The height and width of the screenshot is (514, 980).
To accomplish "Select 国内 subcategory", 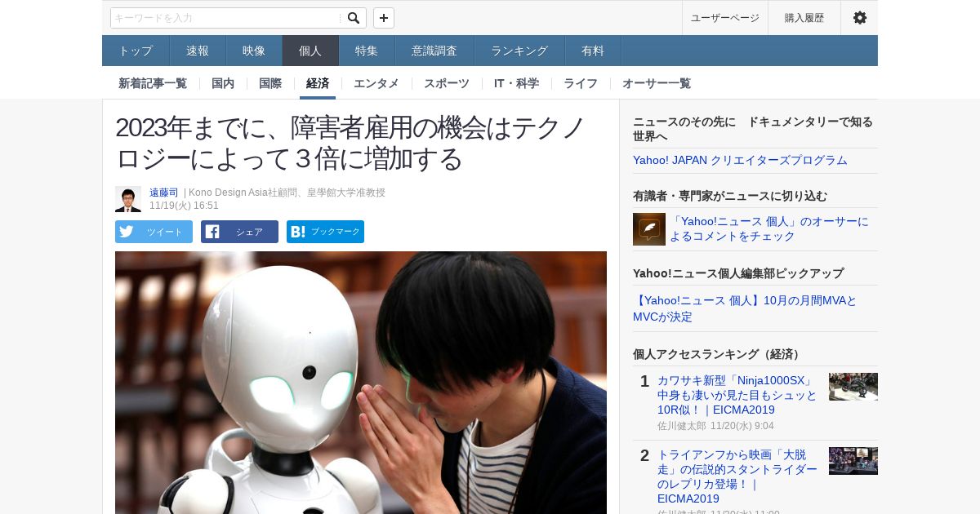I will (x=223, y=83).
